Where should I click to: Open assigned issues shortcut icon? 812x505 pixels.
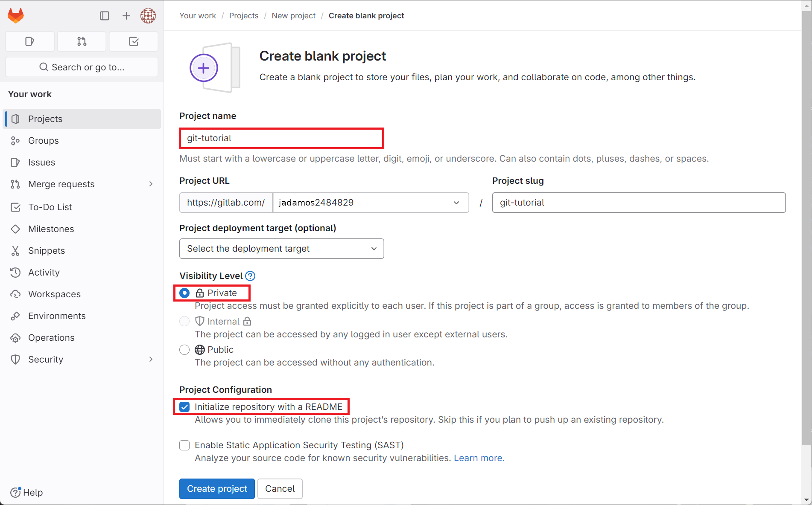coord(30,41)
